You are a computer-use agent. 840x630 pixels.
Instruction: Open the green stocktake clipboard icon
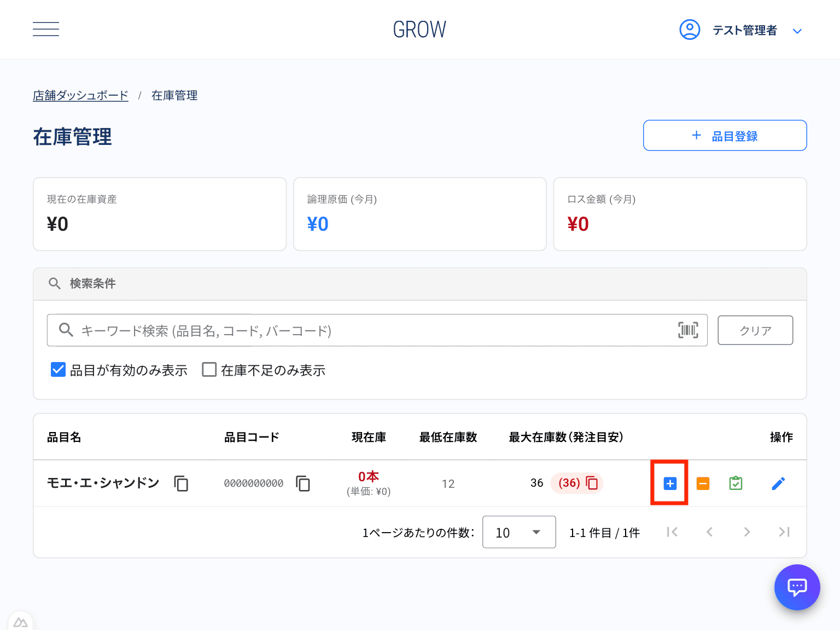(736, 483)
